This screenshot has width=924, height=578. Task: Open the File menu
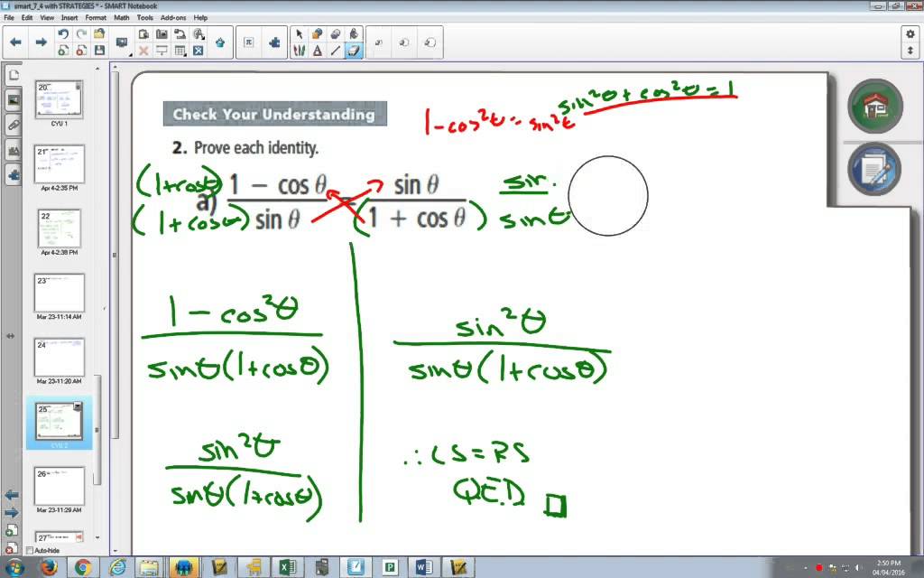click(9, 18)
